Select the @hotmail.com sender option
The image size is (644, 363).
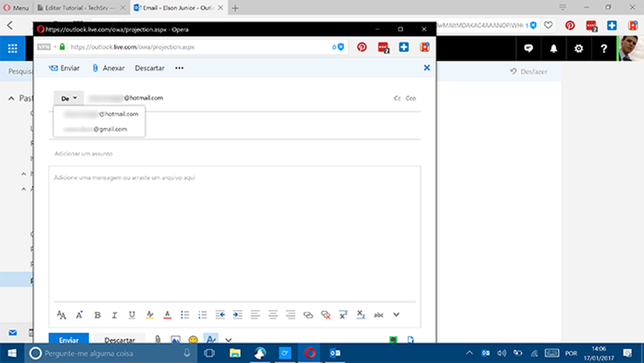coord(99,114)
